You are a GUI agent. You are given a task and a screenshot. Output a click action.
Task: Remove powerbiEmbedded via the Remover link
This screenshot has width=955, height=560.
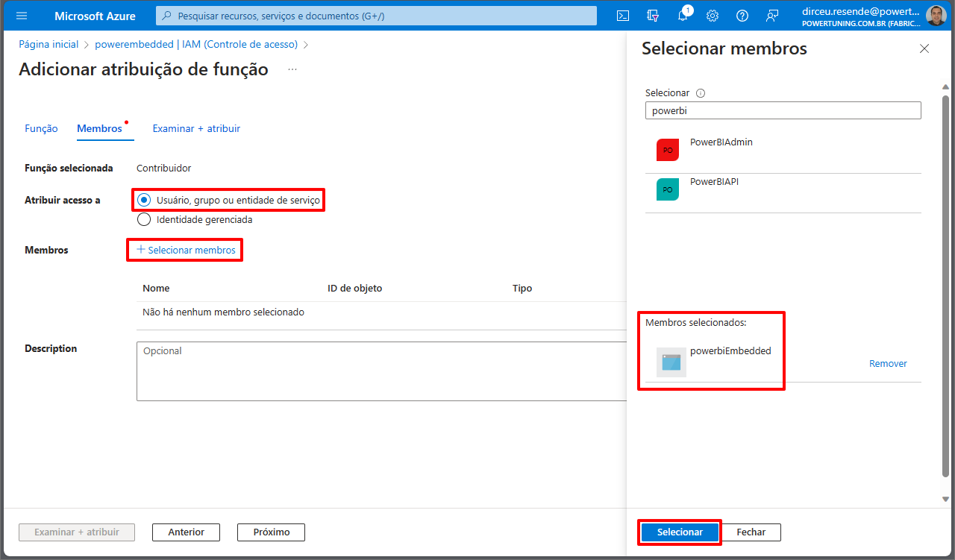[888, 364]
